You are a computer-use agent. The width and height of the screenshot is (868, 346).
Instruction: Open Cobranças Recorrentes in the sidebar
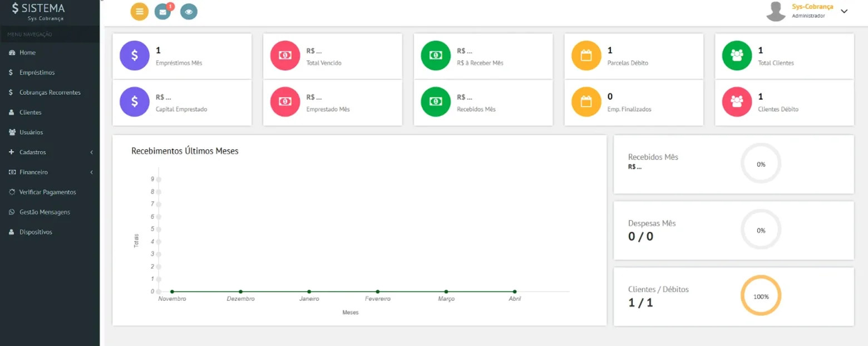point(50,92)
